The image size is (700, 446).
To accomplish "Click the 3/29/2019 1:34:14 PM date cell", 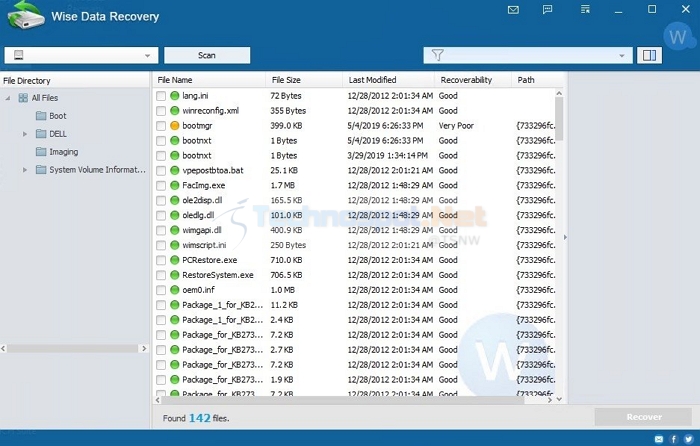I will click(x=388, y=156).
